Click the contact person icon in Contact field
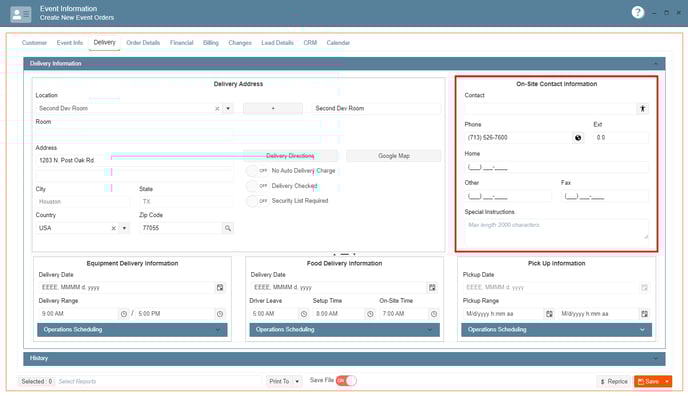Screen dimensions: 688x396 click(642, 108)
